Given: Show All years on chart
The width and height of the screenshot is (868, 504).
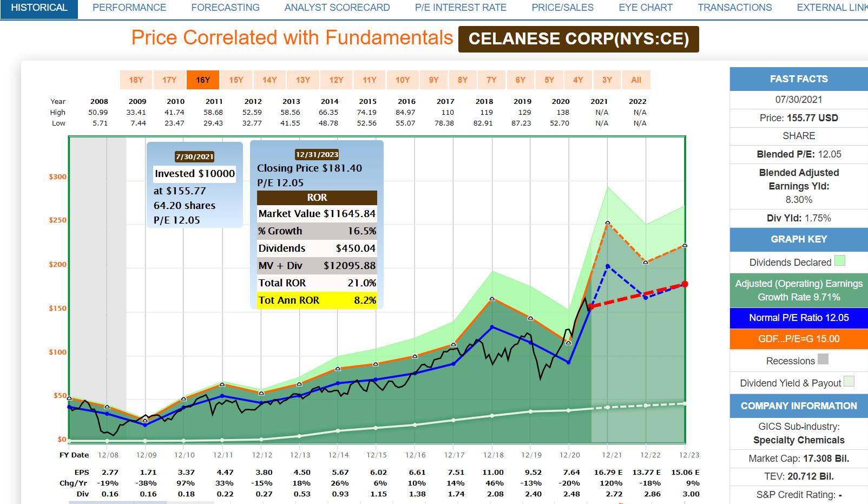Looking at the screenshot, I should (x=636, y=80).
